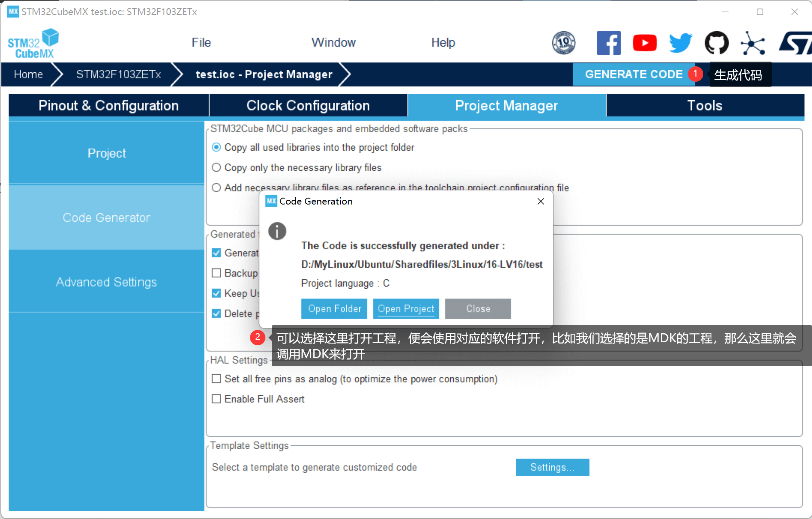The height and width of the screenshot is (519, 812).
Task: Click the 10-year anniversary badge icon
Action: coord(563,43)
